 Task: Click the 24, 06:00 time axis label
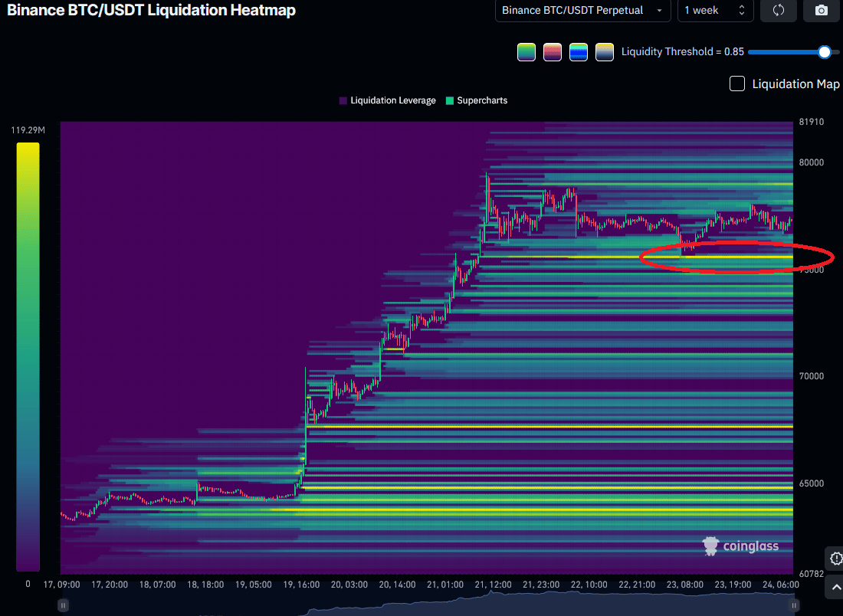[x=781, y=585]
